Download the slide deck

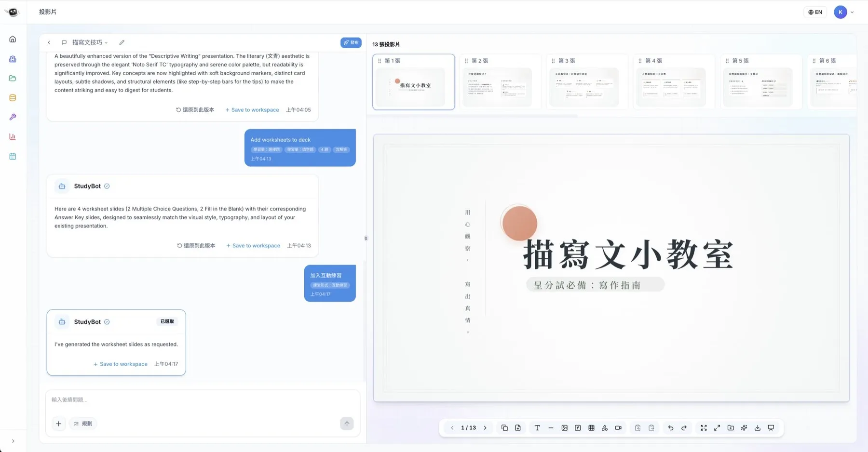(758, 428)
